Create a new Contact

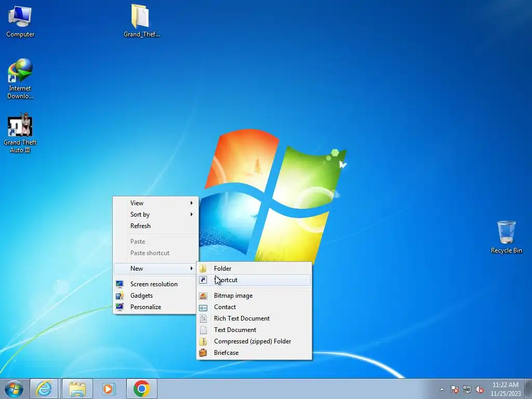(254, 307)
